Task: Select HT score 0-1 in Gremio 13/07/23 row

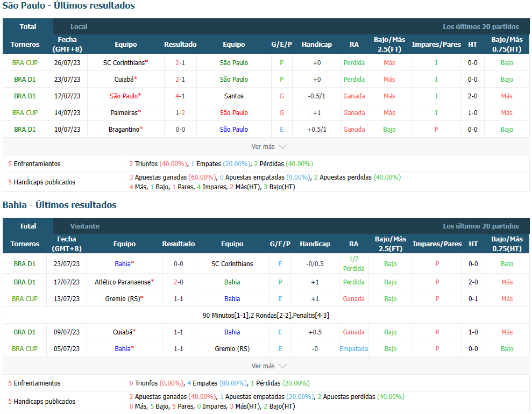Action: coord(473,298)
